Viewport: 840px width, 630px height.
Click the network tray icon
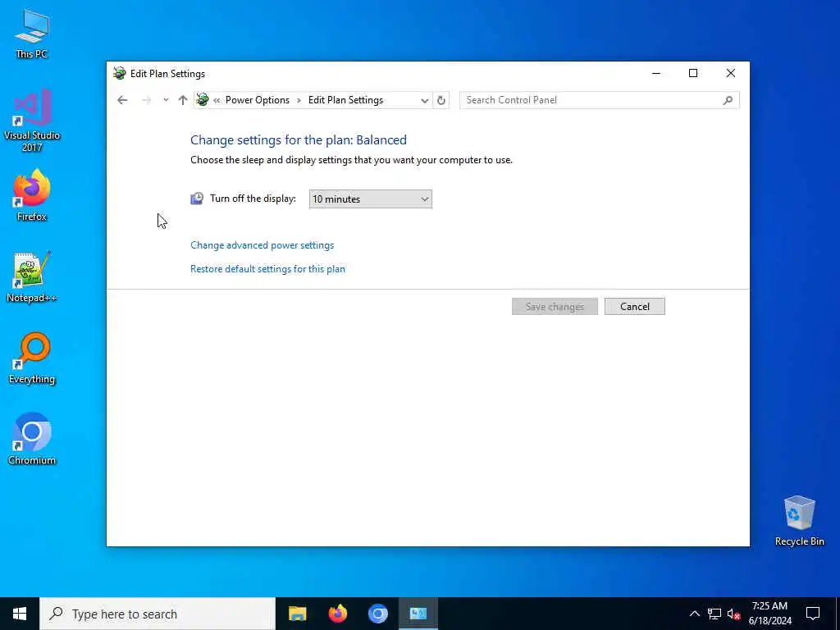coord(714,614)
